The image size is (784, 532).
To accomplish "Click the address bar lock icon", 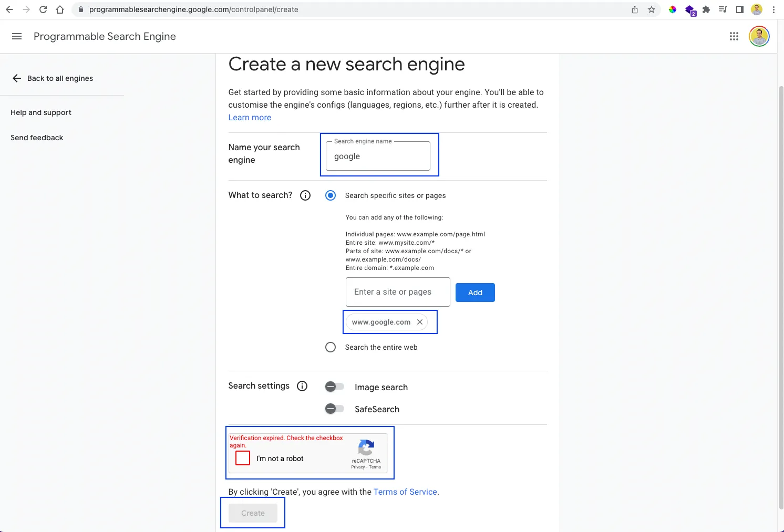I will (x=81, y=9).
